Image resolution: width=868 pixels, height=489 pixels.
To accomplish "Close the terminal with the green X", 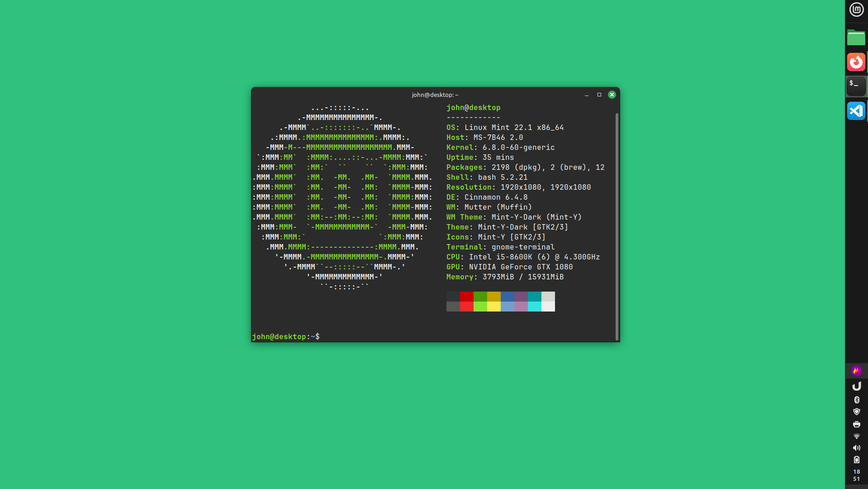I will pyautogui.click(x=612, y=95).
